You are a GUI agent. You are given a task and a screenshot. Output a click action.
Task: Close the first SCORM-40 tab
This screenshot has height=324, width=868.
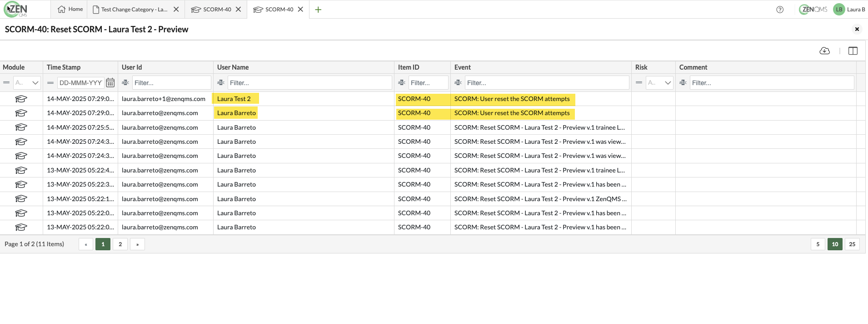(238, 9)
